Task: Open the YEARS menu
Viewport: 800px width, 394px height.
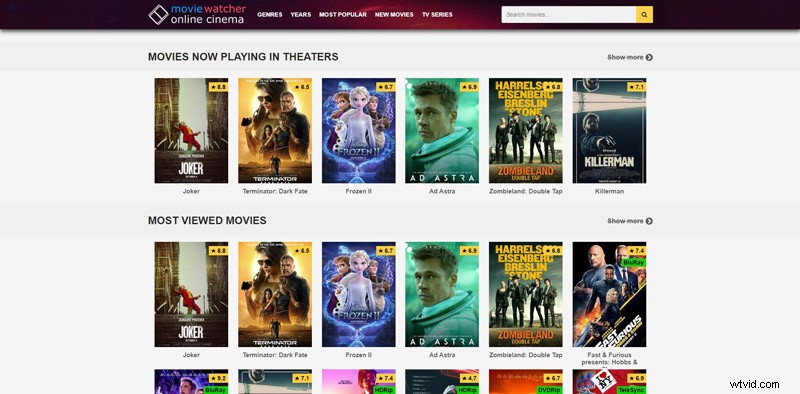Action: click(301, 15)
